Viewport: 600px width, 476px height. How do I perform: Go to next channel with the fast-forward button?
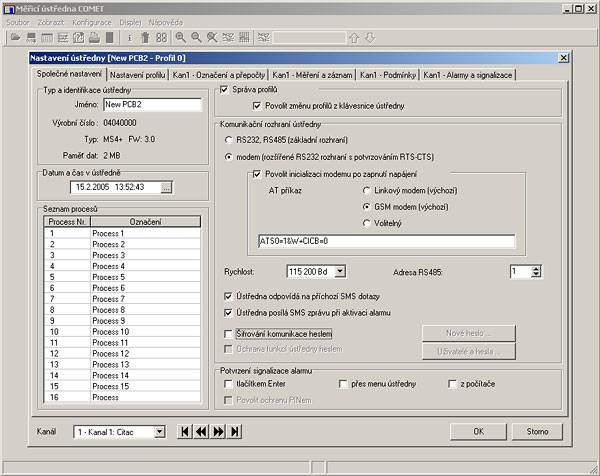click(218, 432)
